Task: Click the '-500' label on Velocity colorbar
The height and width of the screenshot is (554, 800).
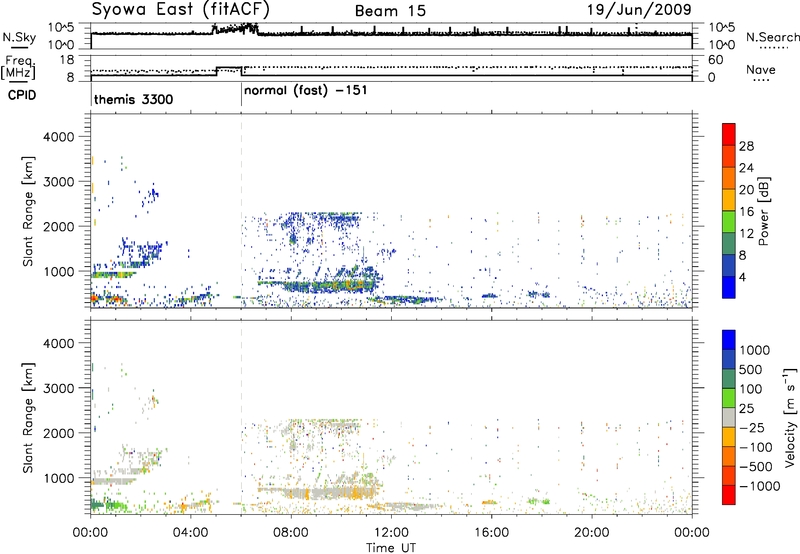Action: pos(757,467)
